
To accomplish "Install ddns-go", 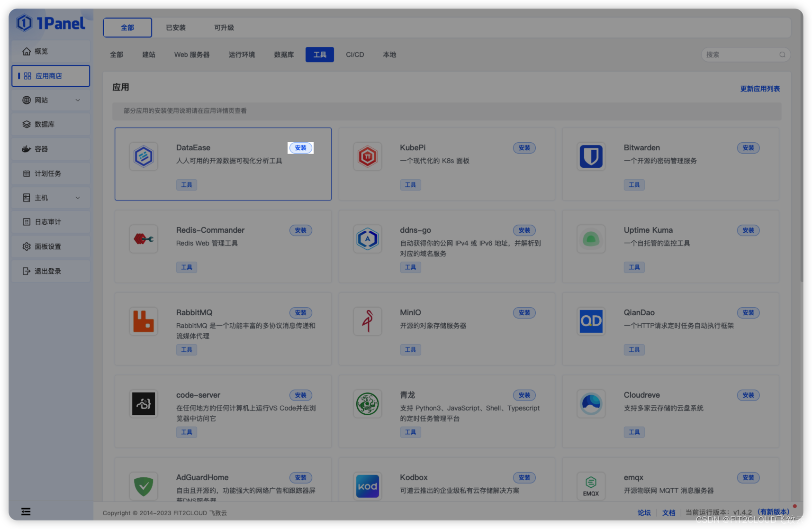I will pos(524,230).
